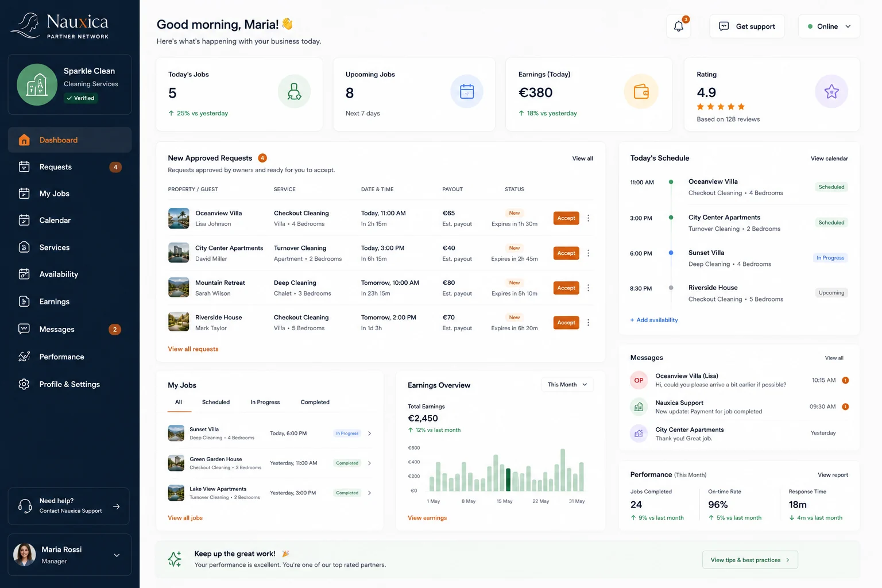Click View all in New Approved Requests
Screen dimensions: 882x588
582,158
